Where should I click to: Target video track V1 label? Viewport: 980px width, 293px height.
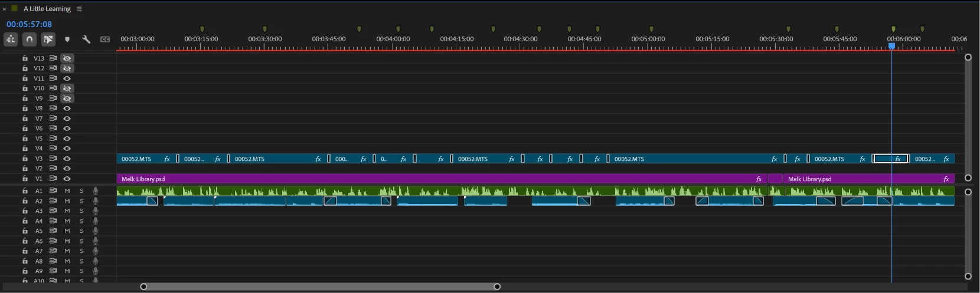click(x=39, y=179)
